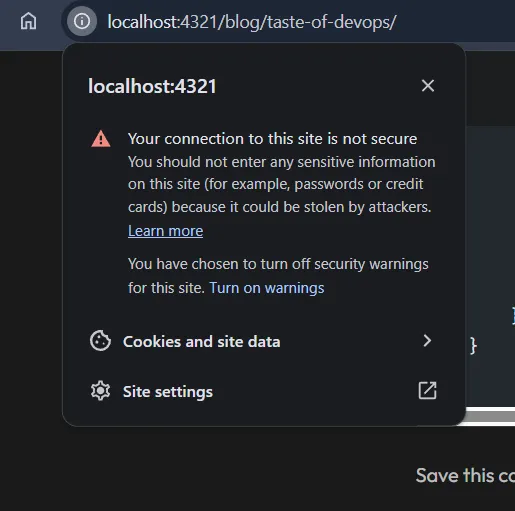
Task: Expand the chevron arrow for Cookies and site data
Action: (427, 341)
